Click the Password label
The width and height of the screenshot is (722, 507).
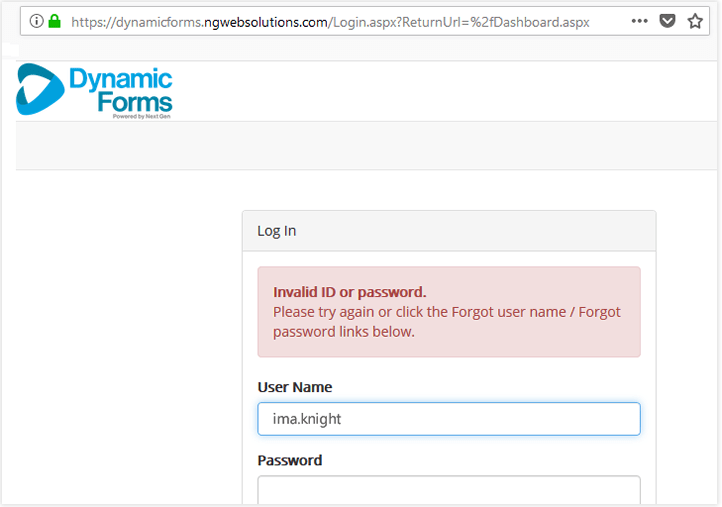pos(290,460)
